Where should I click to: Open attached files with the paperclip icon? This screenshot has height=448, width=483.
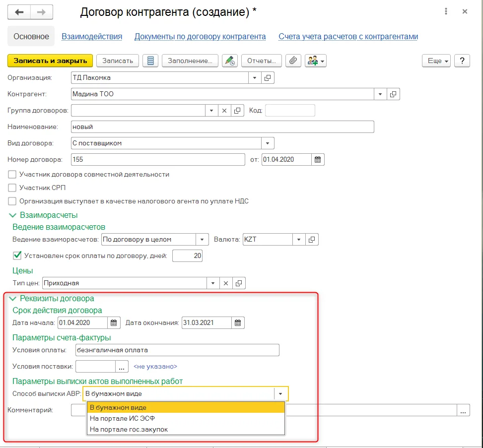coord(293,61)
